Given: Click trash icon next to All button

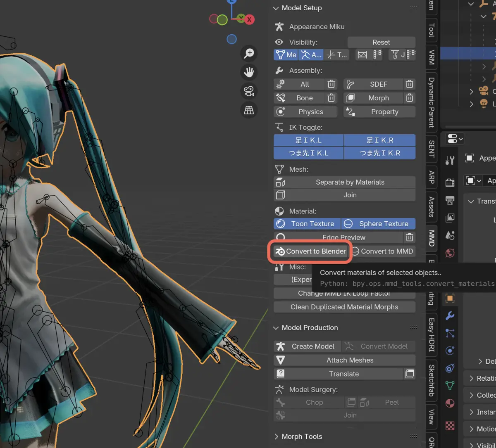Looking at the screenshot, I should [x=331, y=84].
